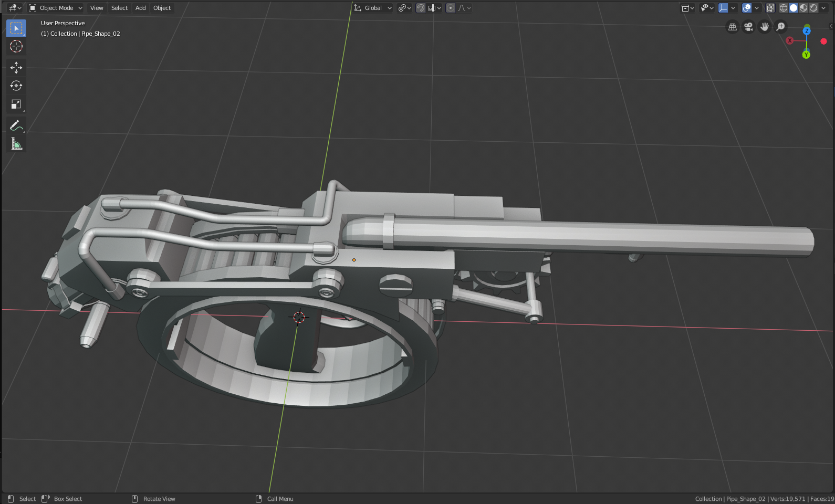Switch to Rendered shading
The image size is (835, 504).
pyautogui.click(x=813, y=8)
